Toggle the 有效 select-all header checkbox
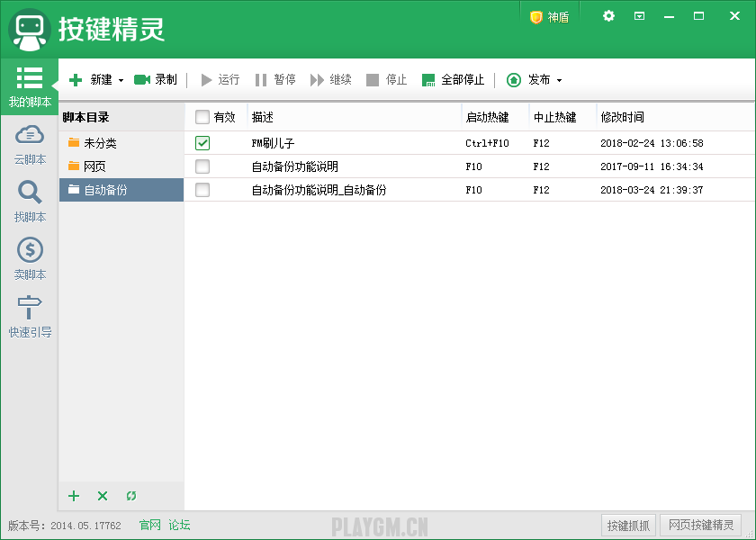 pos(202,117)
